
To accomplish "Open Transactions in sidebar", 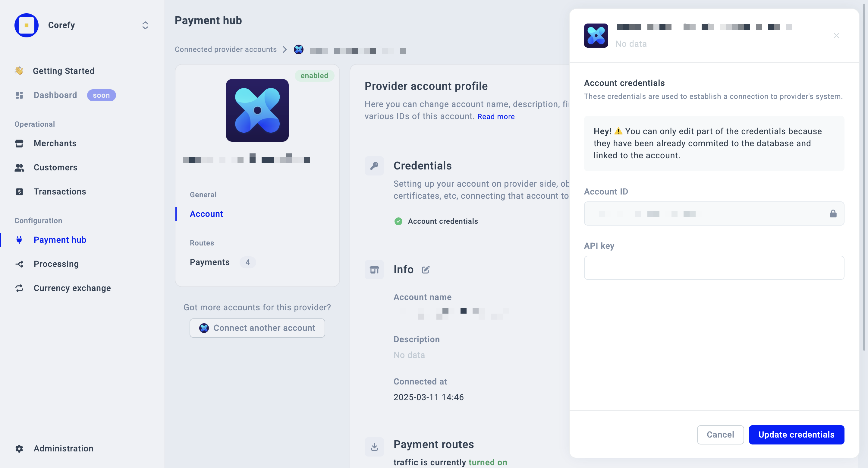I will [x=60, y=191].
